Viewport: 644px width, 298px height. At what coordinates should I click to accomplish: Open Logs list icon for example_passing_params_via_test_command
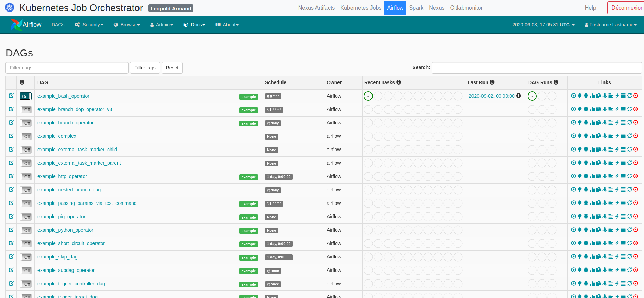coord(623,203)
